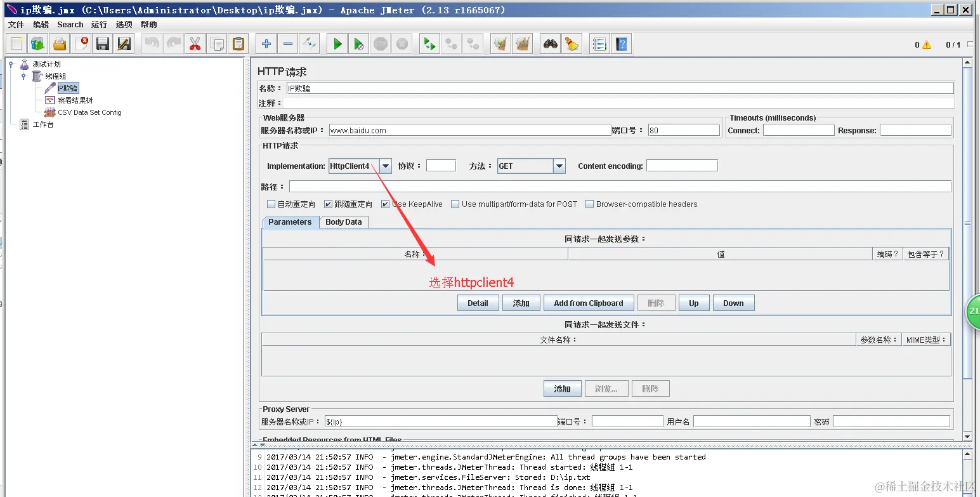Screen dimensions: 980x497
Task: Click 添加 button beside 浏览 in files section
Action: [563, 388]
